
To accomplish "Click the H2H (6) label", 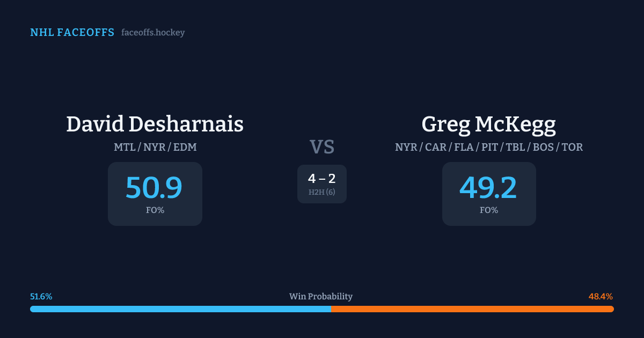I will (322, 192).
